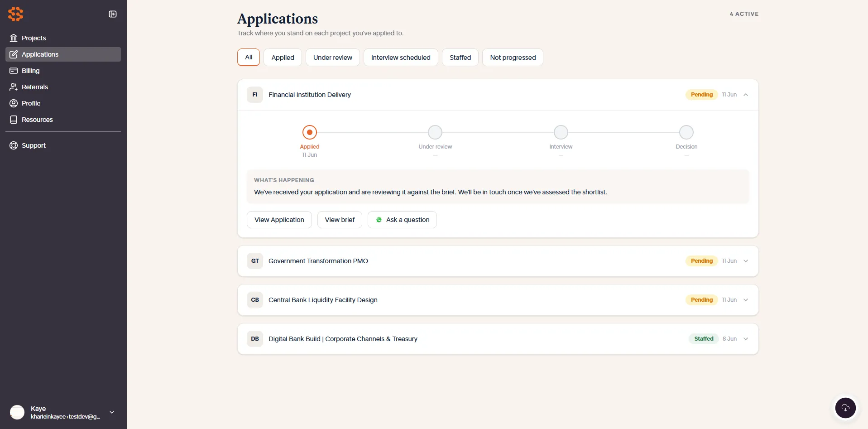Screen dimensions: 868x429
Task: Click Digital Bank Build | Corporate Channels title
Action: click(x=343, y=339)
